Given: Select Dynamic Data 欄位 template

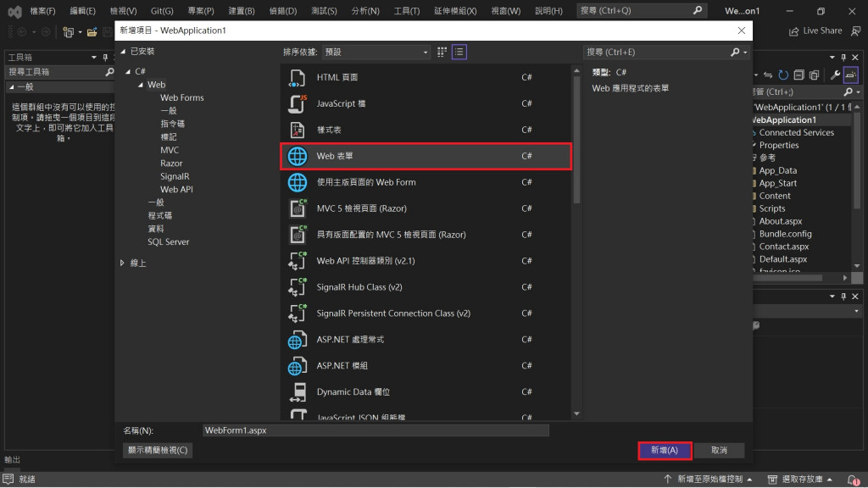Looking at the screenshot, I should coord(426,391).
